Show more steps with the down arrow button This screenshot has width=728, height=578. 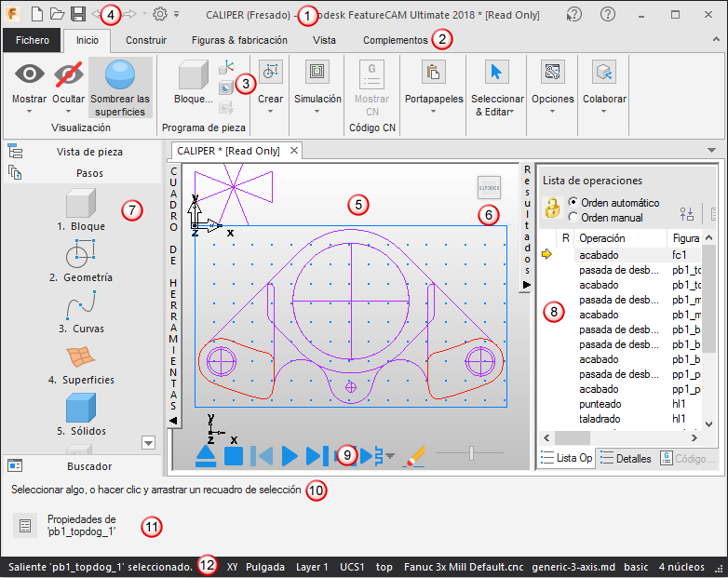[149, 443]
